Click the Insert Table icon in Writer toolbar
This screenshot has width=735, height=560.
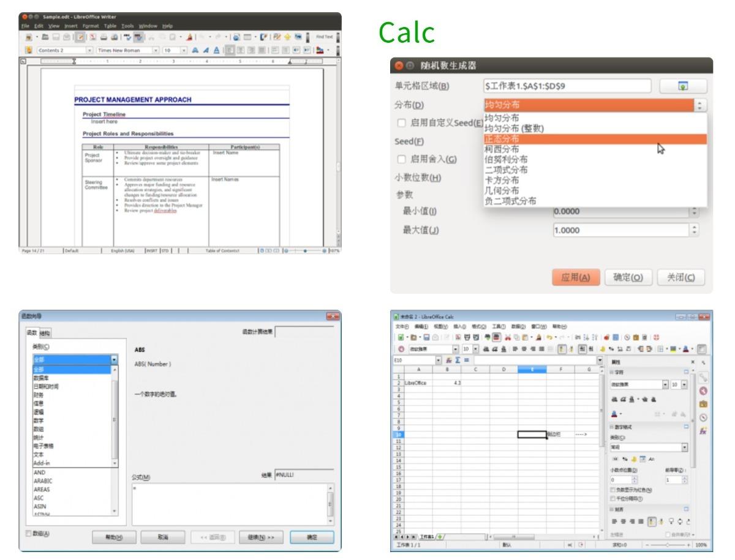click(248, 37)
